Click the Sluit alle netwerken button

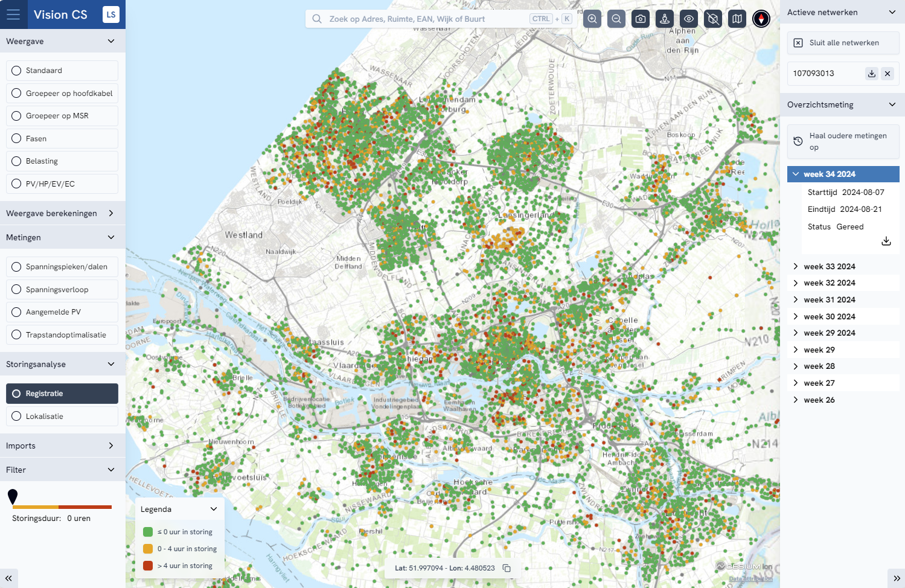point(843,42)
